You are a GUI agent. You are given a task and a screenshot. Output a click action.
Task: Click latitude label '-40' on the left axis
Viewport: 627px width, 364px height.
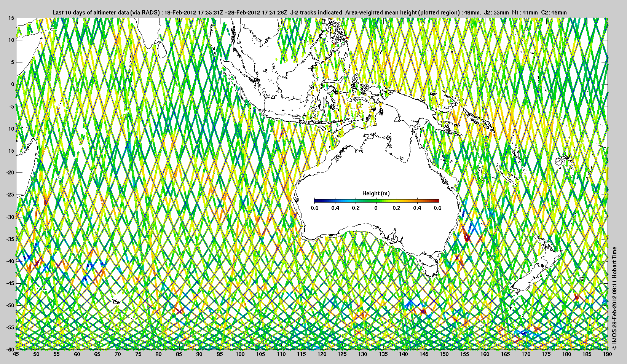point(10,261)
